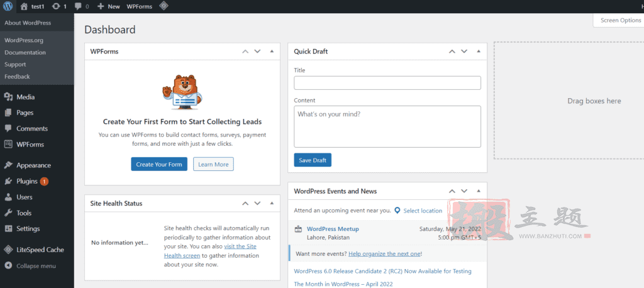Open the updates icon showing 1
The height and width of the screenshot is (288, 644).
56,6
